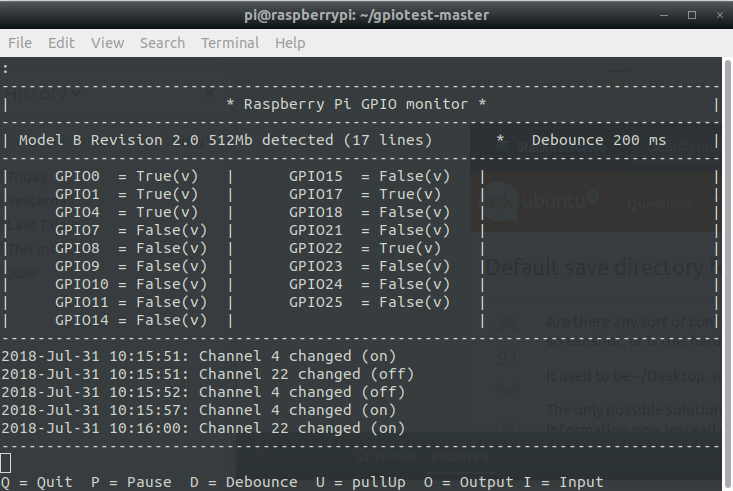The image size is (733, 491).
Task: Click the 'Q = Quit' hint text
Action: point(37,482)
